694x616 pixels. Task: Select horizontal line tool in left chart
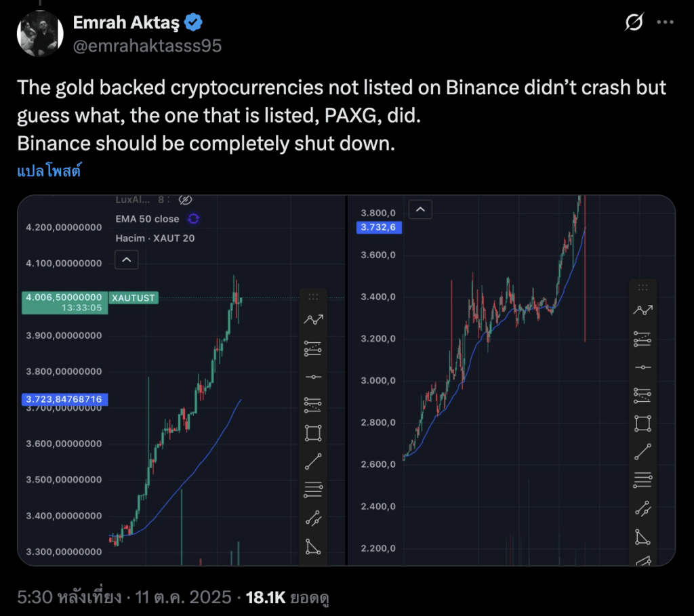coord(313,377)
